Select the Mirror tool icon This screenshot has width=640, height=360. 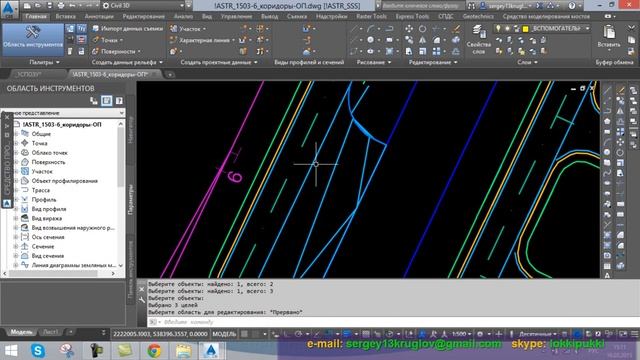(x=422, y=40)
